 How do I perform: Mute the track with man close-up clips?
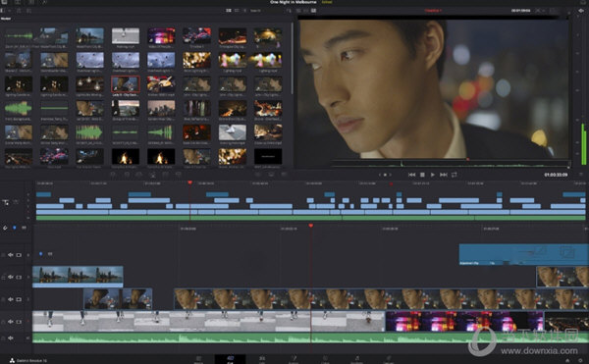11,299
